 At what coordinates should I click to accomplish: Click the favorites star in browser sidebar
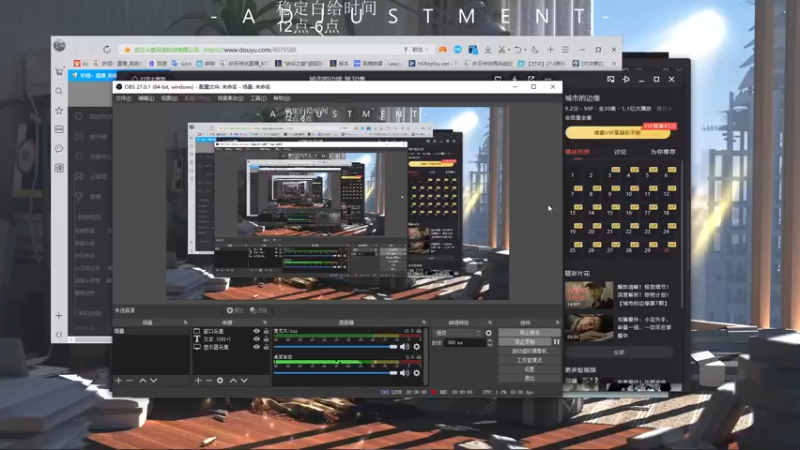[x=59, y=111]
